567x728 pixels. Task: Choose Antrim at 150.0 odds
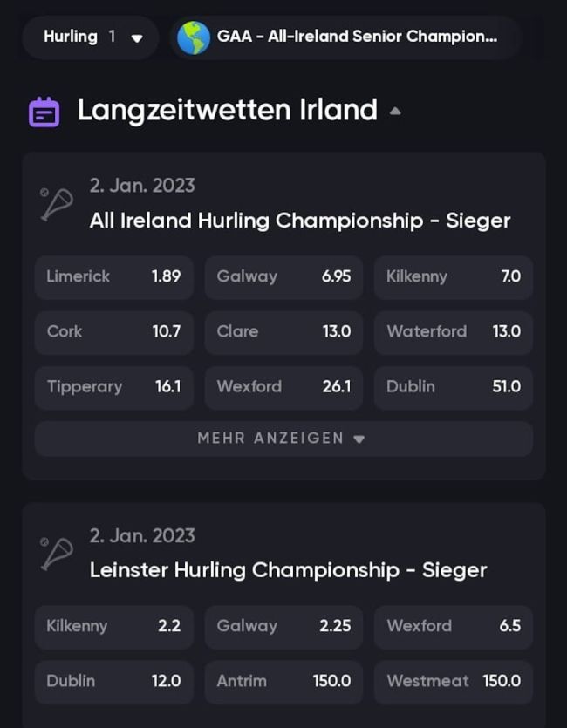[x=283, y=681]
